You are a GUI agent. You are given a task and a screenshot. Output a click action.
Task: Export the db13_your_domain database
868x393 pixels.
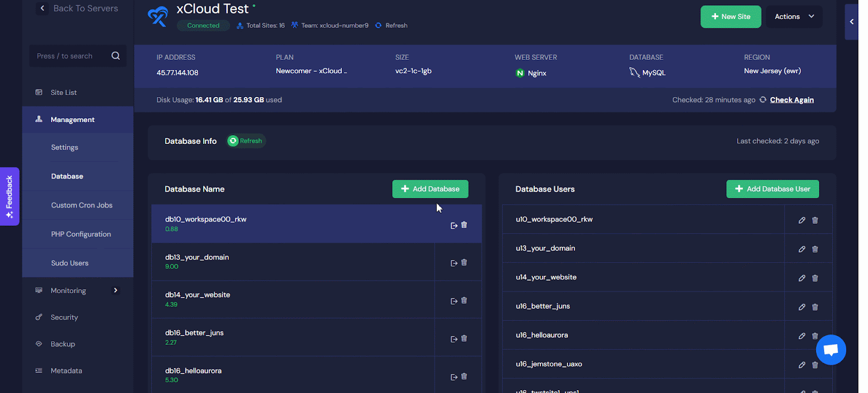pos(454,263)
